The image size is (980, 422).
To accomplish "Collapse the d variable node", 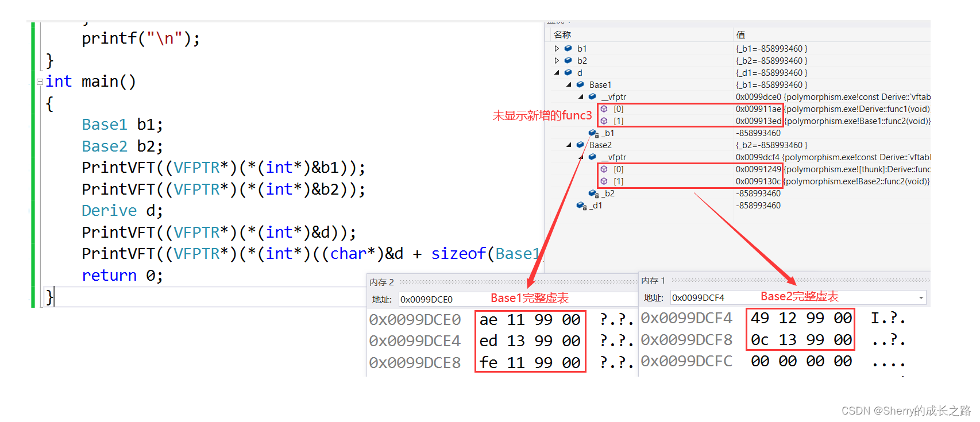I will [x=557, y=72].
